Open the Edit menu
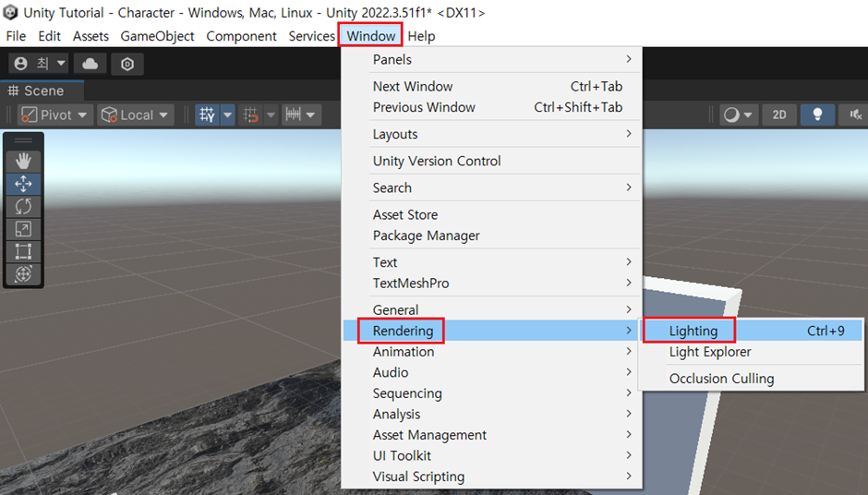868x495 pixels. tap(49, 36)
